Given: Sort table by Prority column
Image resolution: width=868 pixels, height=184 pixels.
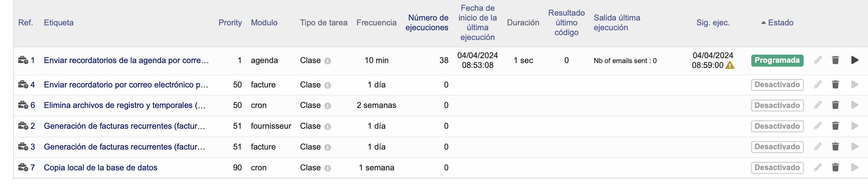Looking at the screenshot, I should click(x=230, y=22).
